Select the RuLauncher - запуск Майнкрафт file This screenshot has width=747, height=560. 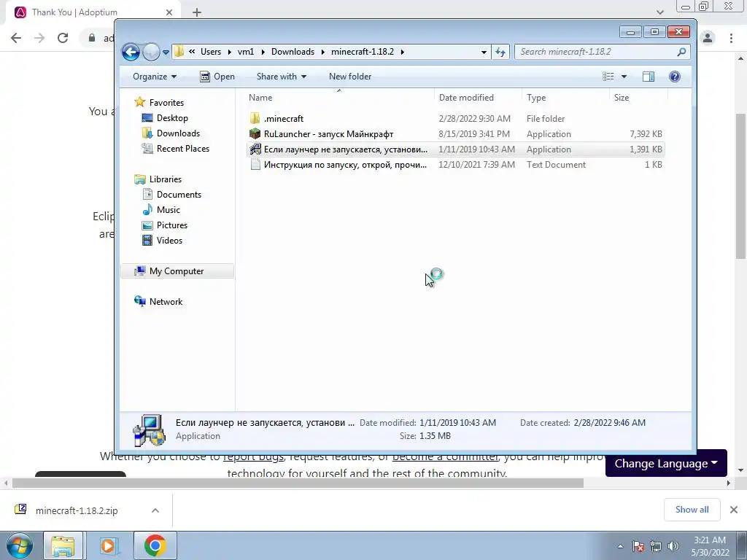455,134
